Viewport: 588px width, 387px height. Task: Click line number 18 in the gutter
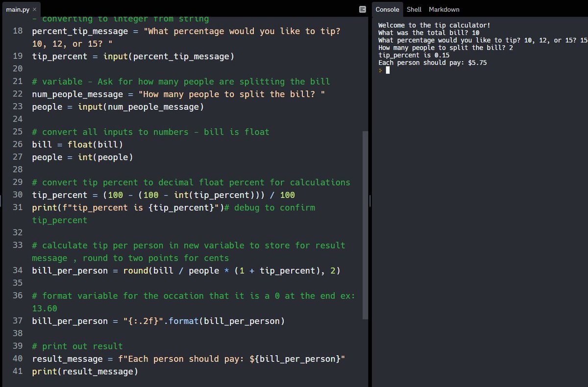18,31
